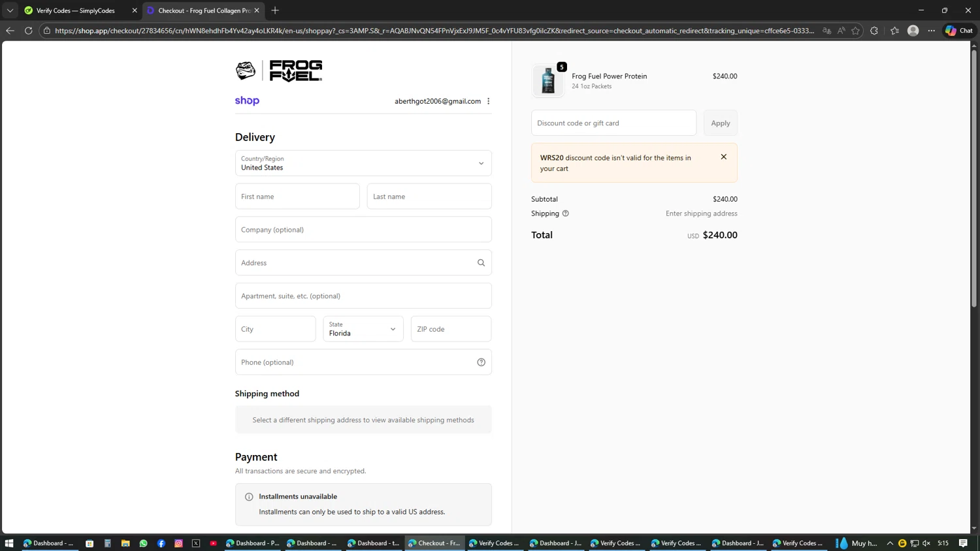Dismiss the WRS20 invalid code message
The image size is (980, 551).
coord(724,157)
